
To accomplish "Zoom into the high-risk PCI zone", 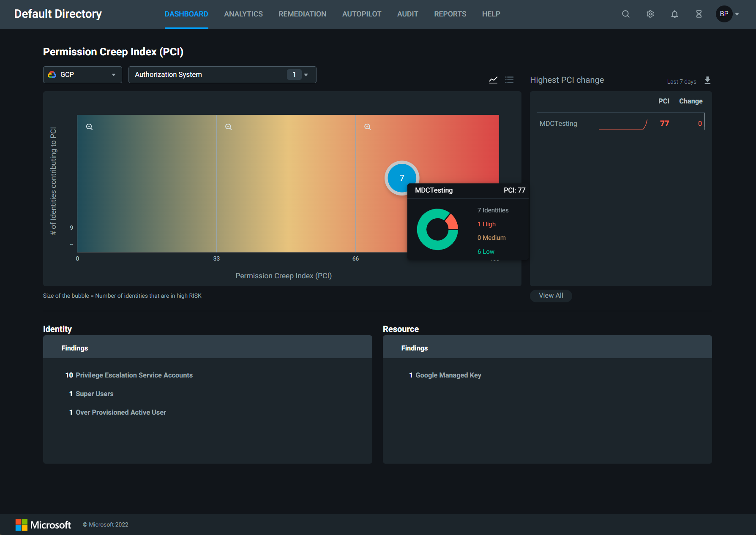I will point(368,127).
